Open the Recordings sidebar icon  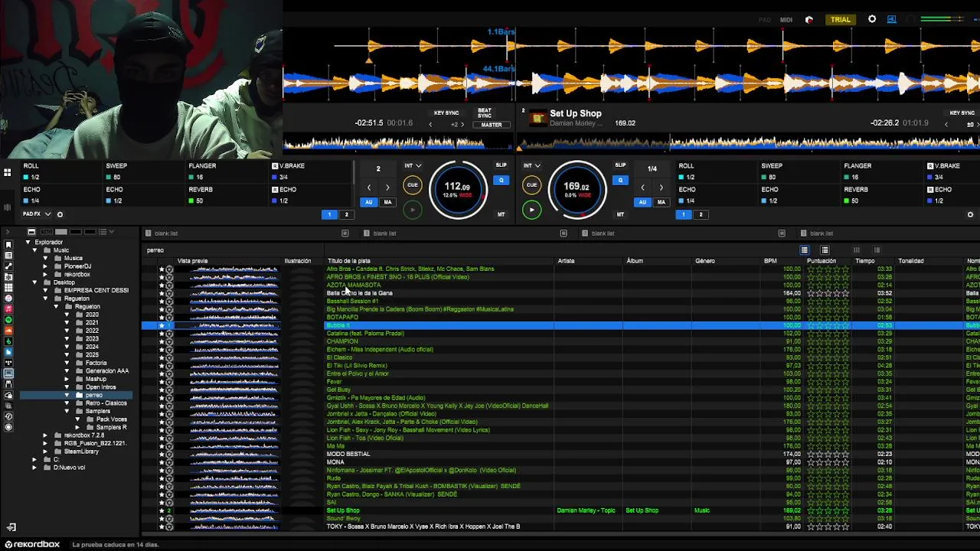8,427
